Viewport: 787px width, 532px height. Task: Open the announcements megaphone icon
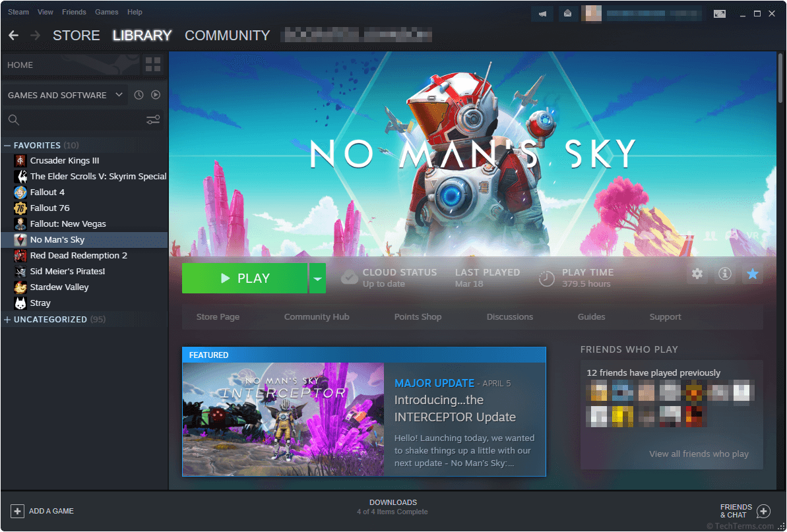[542, 14]
